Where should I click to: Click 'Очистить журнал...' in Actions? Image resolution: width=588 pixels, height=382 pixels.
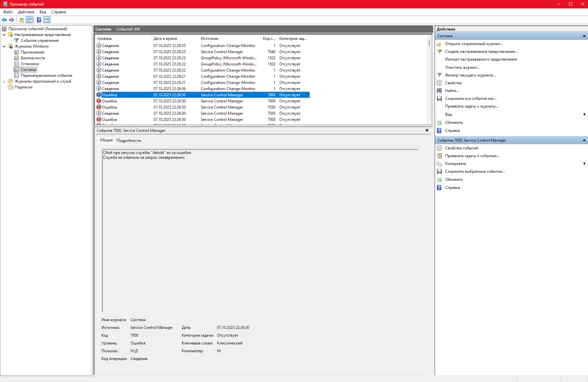tap(462, 67)
